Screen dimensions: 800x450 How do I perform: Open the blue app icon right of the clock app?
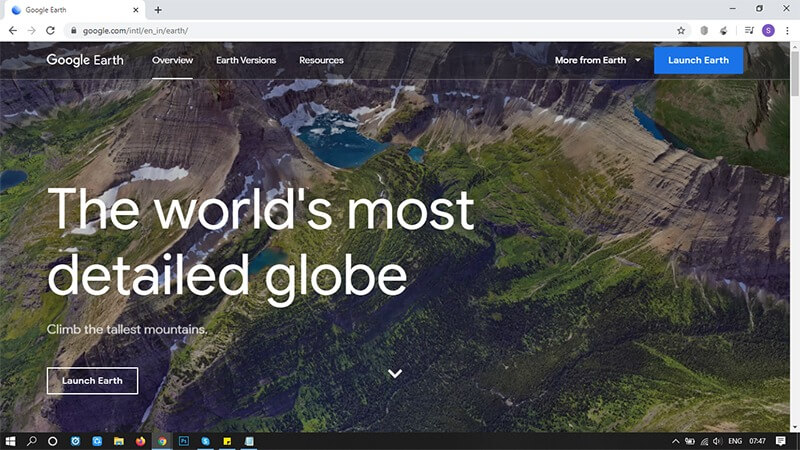[97, 441]
